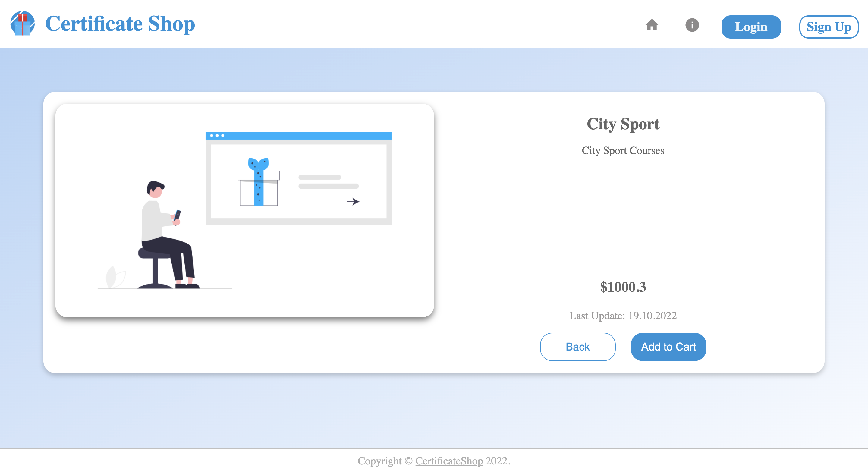The image size is (868, 475).
Task: Click the City Sport Courses description
Action: pos(623,150)
